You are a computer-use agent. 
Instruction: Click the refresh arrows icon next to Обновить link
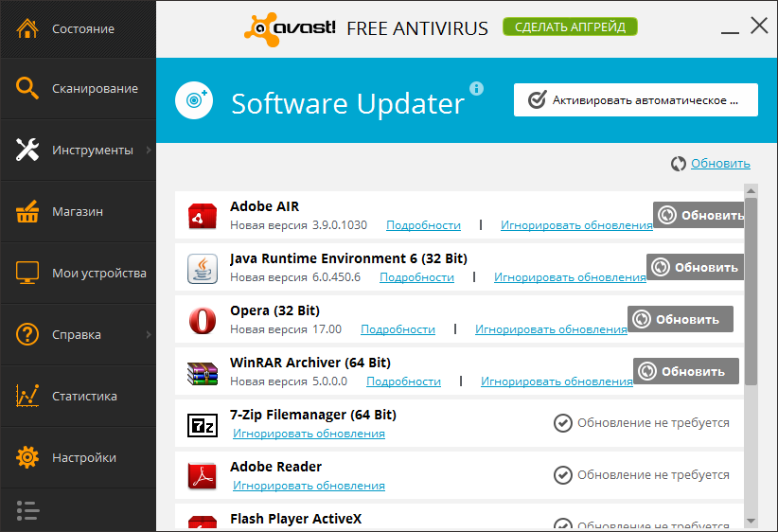coord(679,164)
